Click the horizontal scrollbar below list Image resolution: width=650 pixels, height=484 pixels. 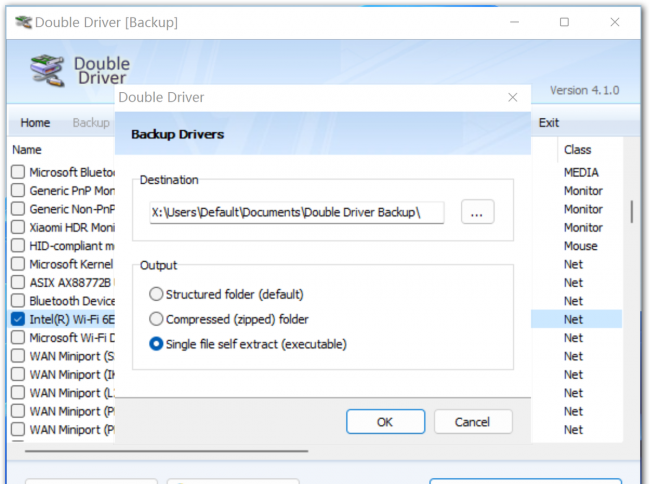coord(166,451)
